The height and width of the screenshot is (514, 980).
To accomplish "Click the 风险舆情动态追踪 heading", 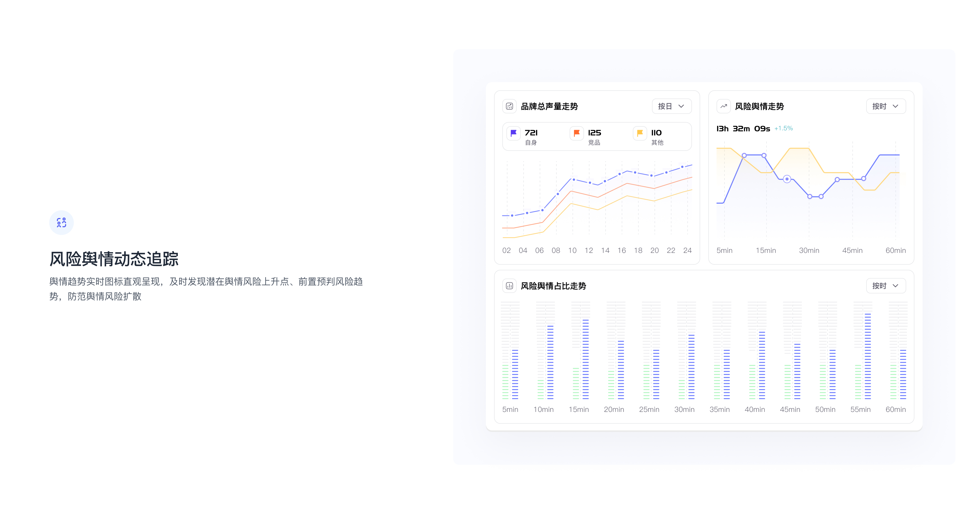I will click(114, 259).
